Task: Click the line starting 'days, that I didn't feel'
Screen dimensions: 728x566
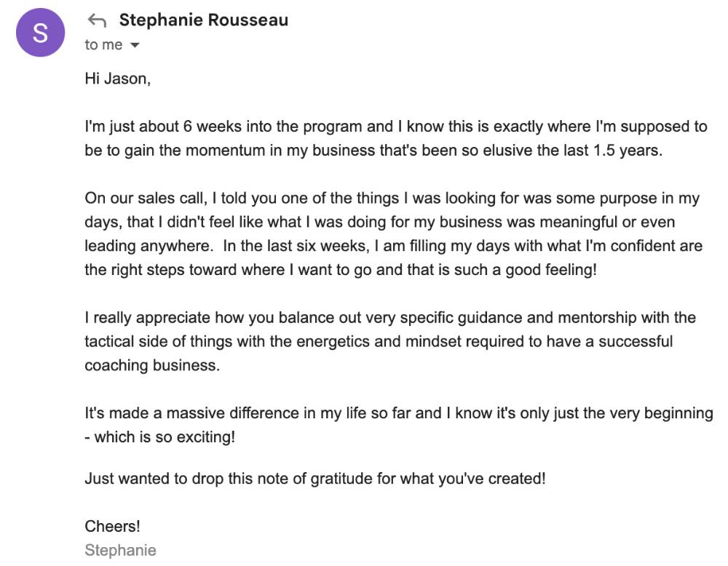Action: pos(379,222)
